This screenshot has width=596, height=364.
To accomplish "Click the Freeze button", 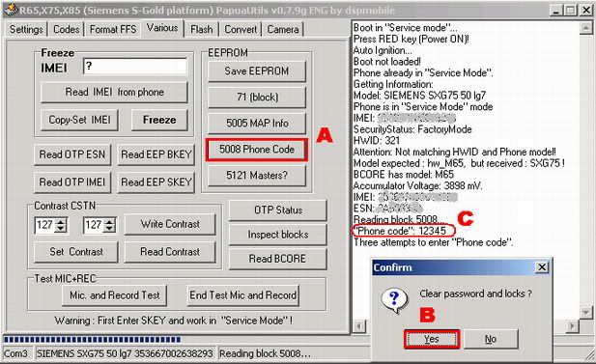I will pyautogui.click(x=159, y=120).
